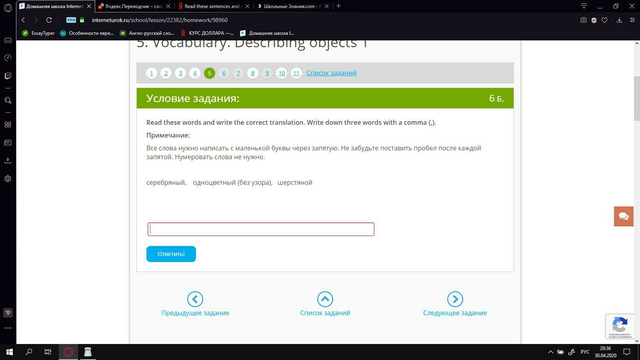640x360 pixels.
Task: Open ad blocker shield icon
Action: [x=594, y=20]
